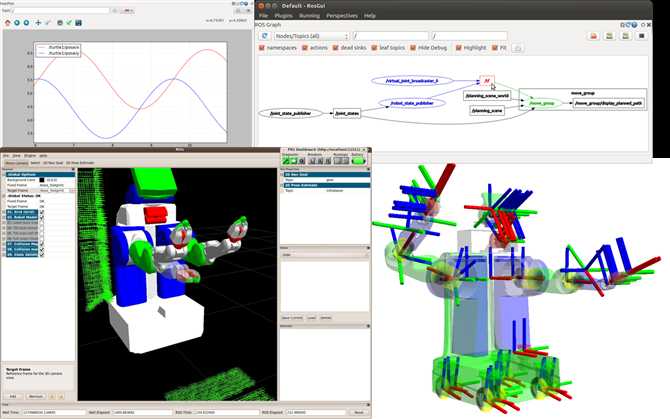Toggle the dead sinks checkbox
The height and width of the screenshot is (419, 670).
click(335, 48)
